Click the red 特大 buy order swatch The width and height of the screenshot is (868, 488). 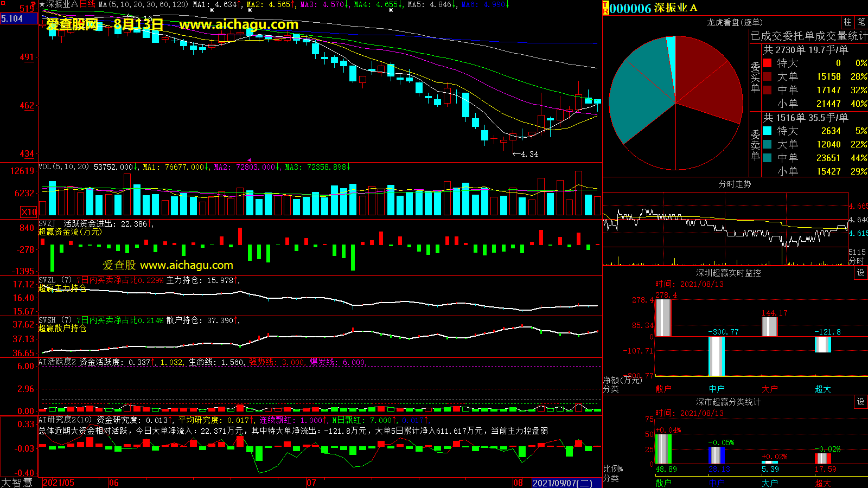(x=767, y=63)
